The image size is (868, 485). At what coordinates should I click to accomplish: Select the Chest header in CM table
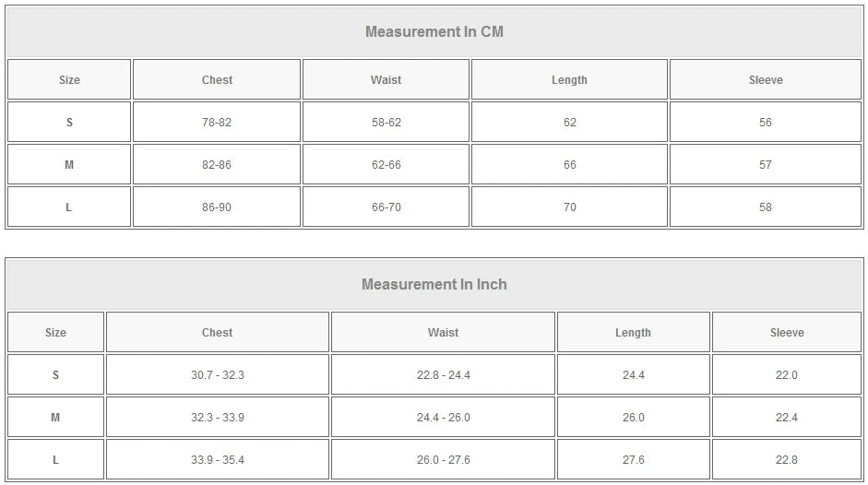[x=217, y=80]
